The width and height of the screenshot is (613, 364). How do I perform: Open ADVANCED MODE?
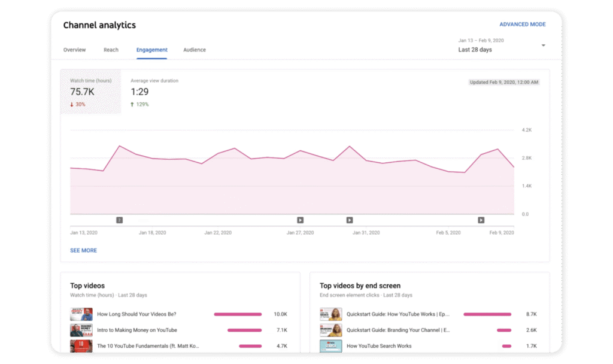pyautogui.click(x=522, y=25)
